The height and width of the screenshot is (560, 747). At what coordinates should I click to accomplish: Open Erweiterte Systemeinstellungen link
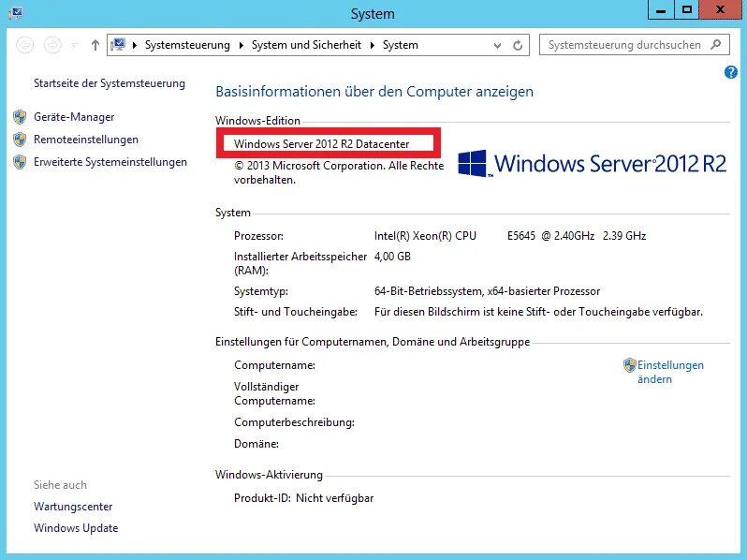click(110, 162)
